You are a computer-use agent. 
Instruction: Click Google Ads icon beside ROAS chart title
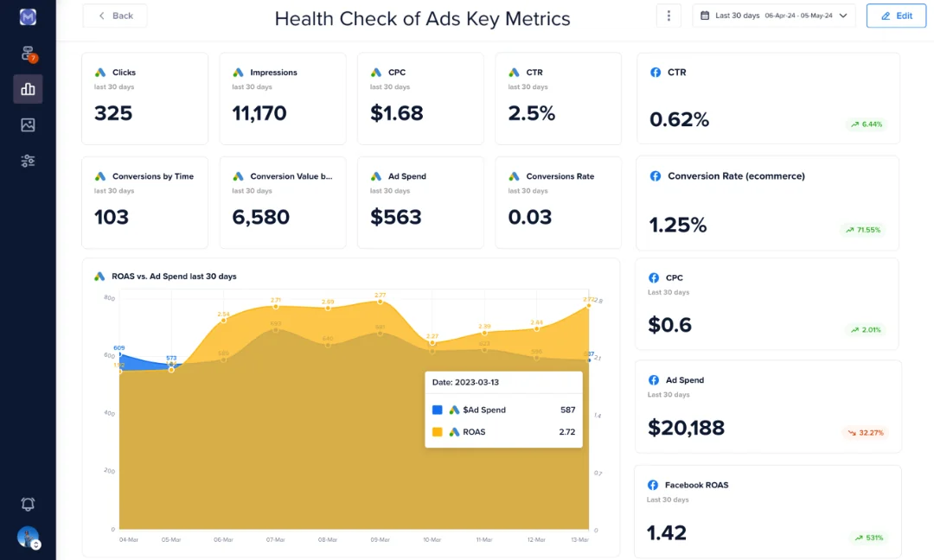click(99, 277)
